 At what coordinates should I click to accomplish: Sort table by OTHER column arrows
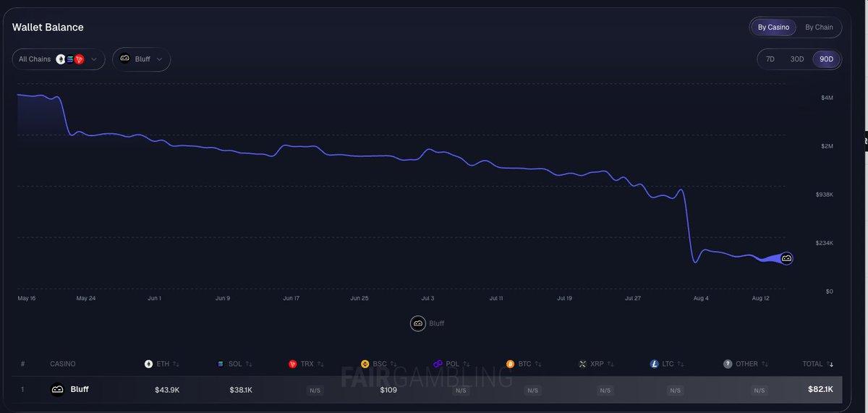pos(765,364)
